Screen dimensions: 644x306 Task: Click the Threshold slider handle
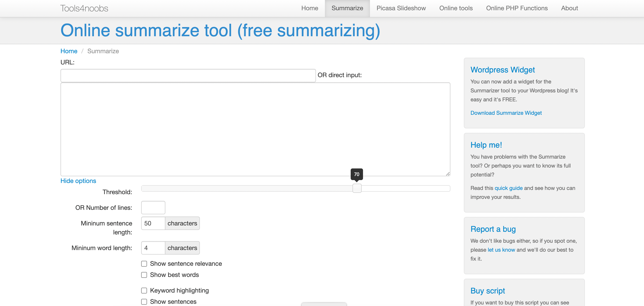(357, 188)
